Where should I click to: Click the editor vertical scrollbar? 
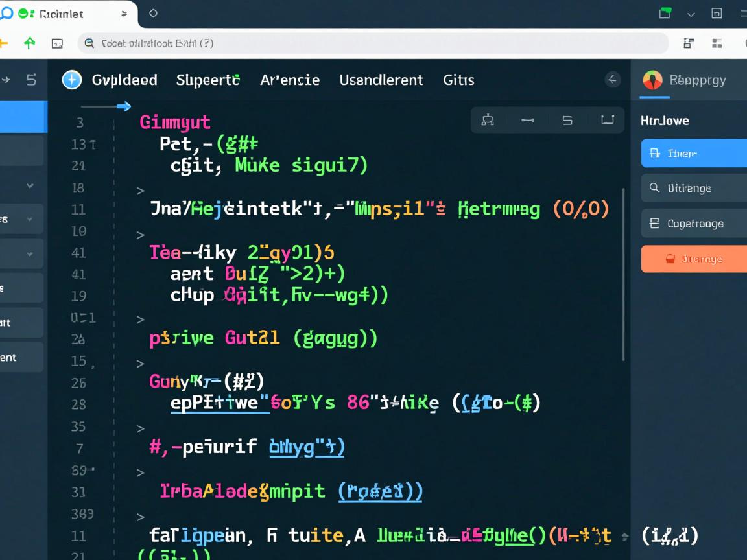point(624,272)
